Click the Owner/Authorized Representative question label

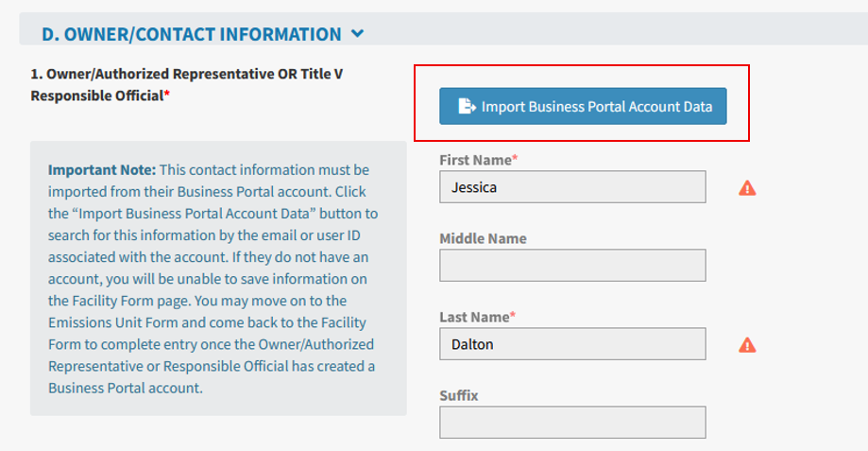pos(187,83)
